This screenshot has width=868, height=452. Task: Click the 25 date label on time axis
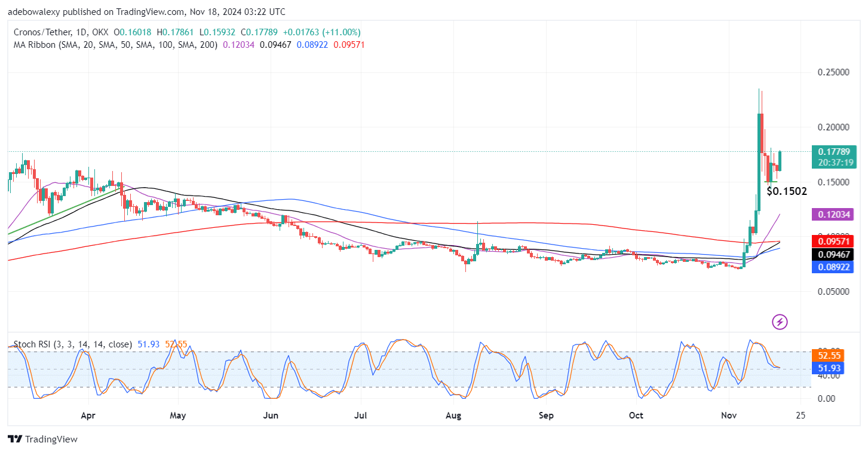[x=801, y=415]
